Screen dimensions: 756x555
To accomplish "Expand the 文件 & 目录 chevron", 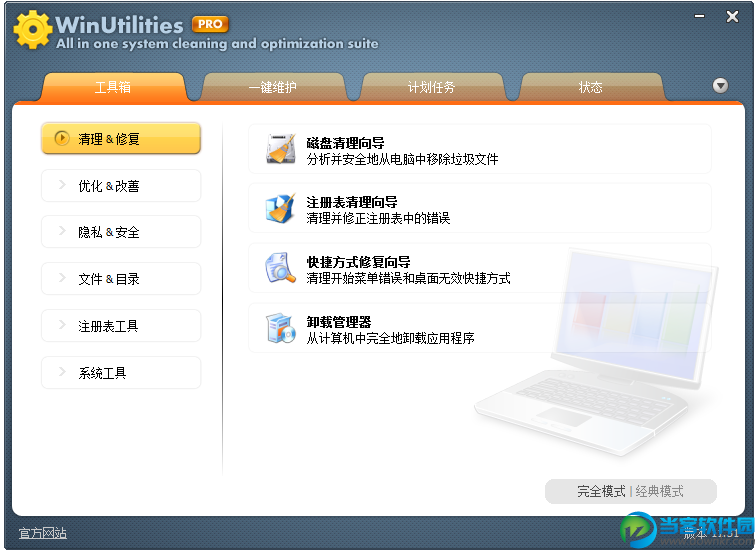I will coord(62,278).
